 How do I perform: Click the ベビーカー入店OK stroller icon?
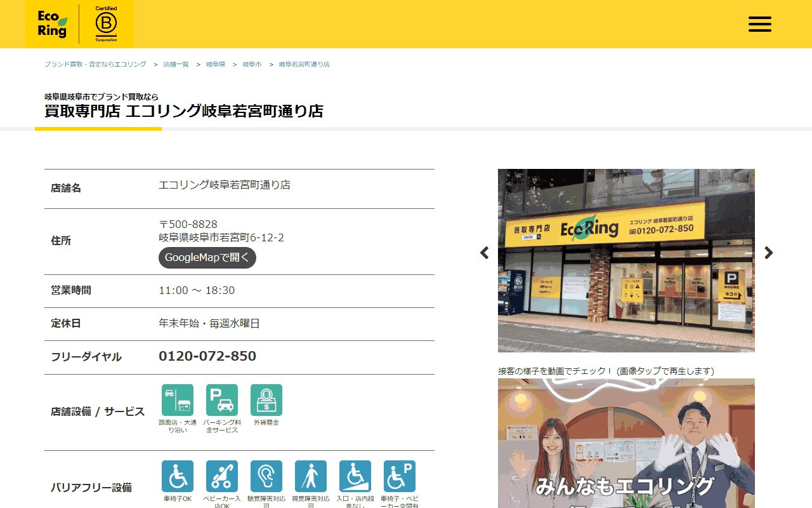pos(222,476)
